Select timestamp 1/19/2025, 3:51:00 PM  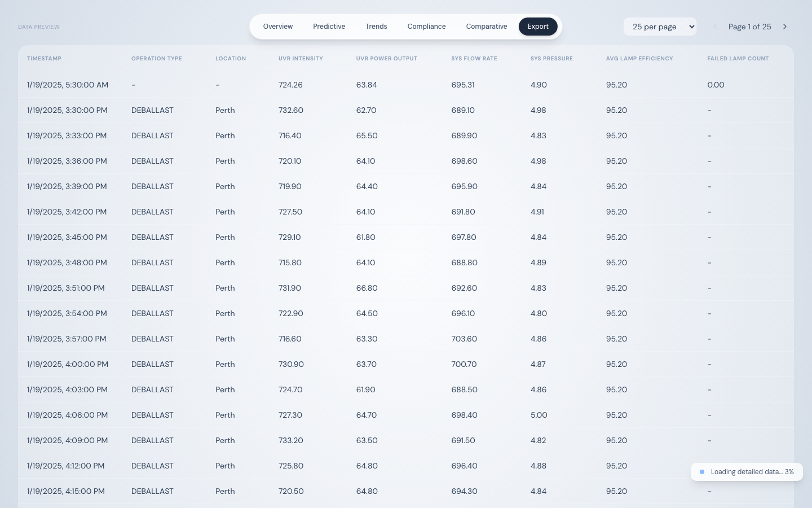(66, 288)
